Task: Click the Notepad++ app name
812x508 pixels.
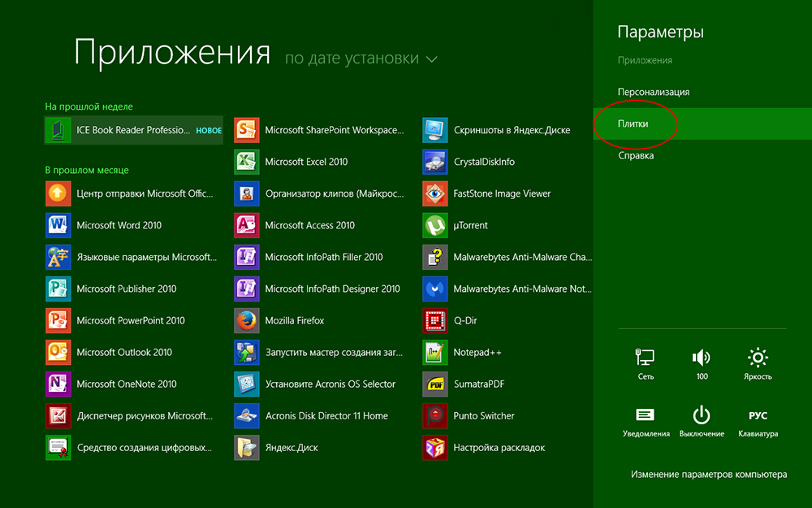Action: click(477, 353)
